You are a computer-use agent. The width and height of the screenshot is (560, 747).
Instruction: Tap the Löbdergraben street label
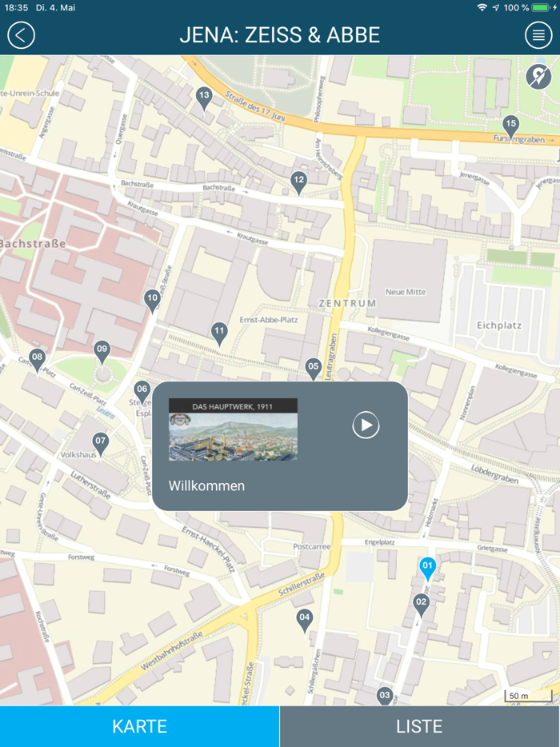494,474
